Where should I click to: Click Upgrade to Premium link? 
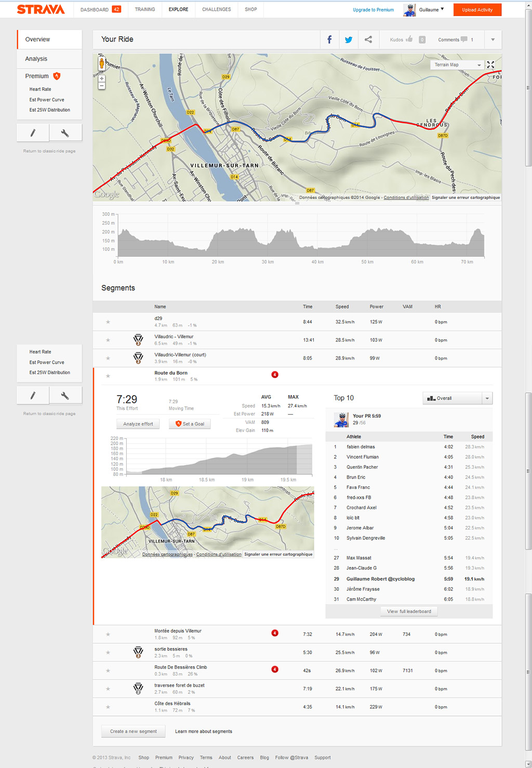click(373, 10)
